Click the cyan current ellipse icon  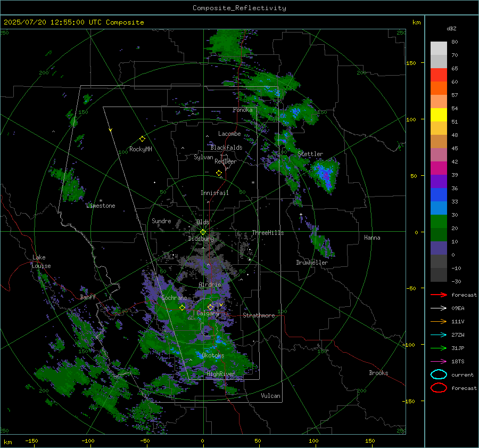(439, 374)
